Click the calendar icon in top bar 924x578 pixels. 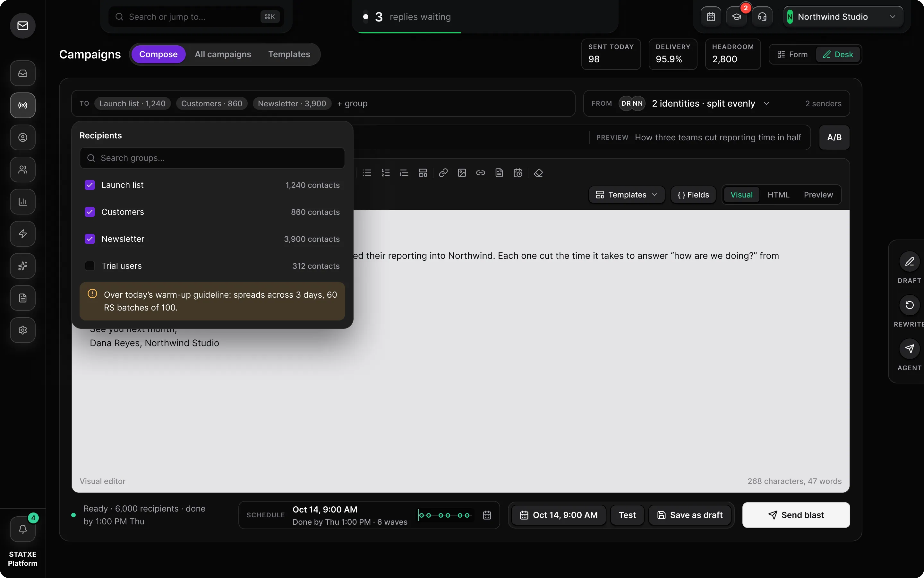pyautogui.click(x=711, y=17)
